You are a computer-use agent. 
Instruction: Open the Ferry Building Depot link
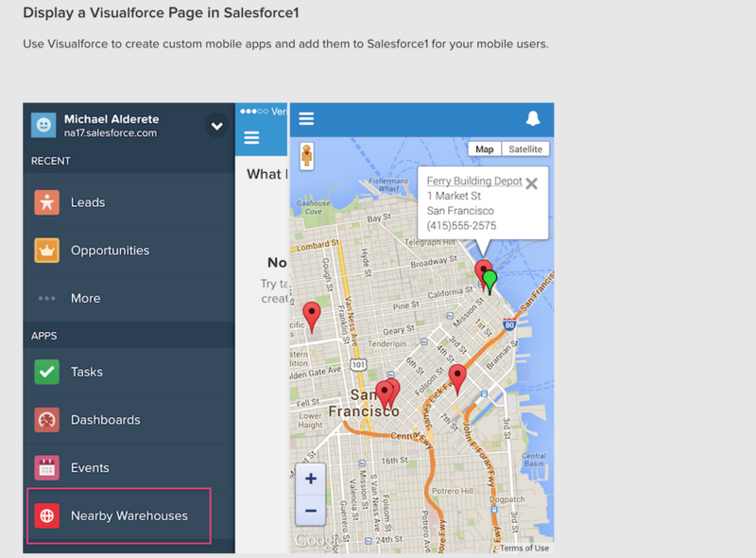[x=474, y=181]
